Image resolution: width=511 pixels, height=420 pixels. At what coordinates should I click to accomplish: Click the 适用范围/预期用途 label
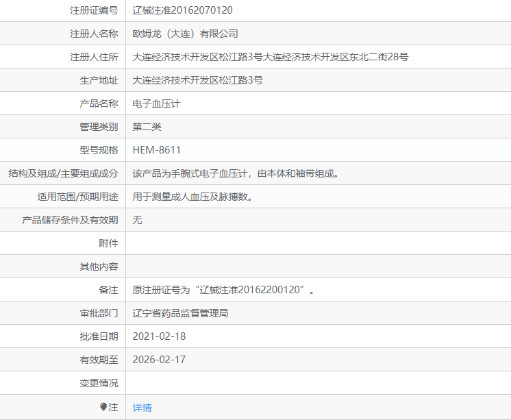pyautogui.click(x=77, y=197)
